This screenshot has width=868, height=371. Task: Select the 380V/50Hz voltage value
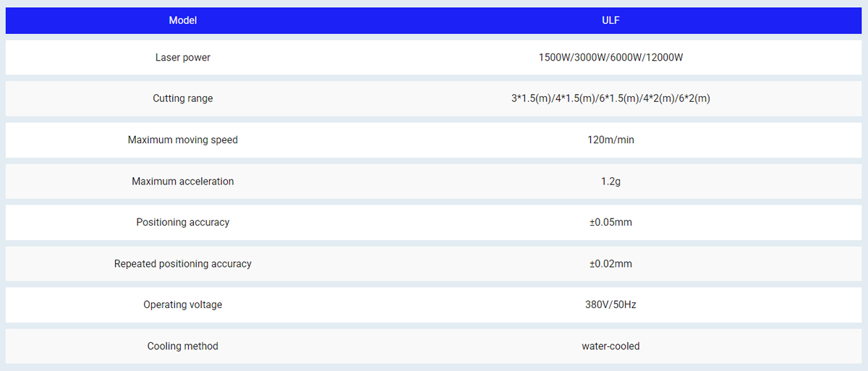tap(610, 304)
